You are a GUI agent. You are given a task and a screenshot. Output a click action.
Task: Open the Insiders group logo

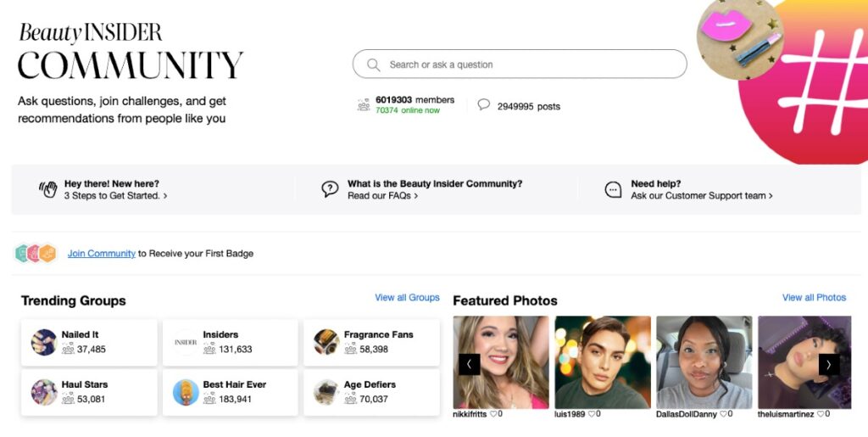186,342
